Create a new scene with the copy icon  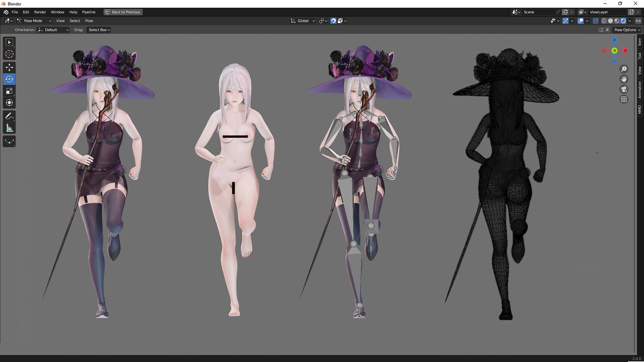[565, 12]
